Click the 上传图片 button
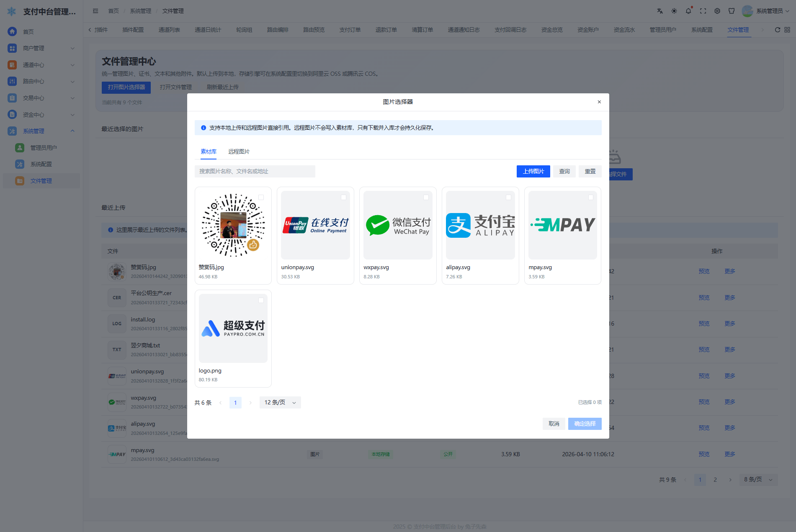 tap(533, 171)
